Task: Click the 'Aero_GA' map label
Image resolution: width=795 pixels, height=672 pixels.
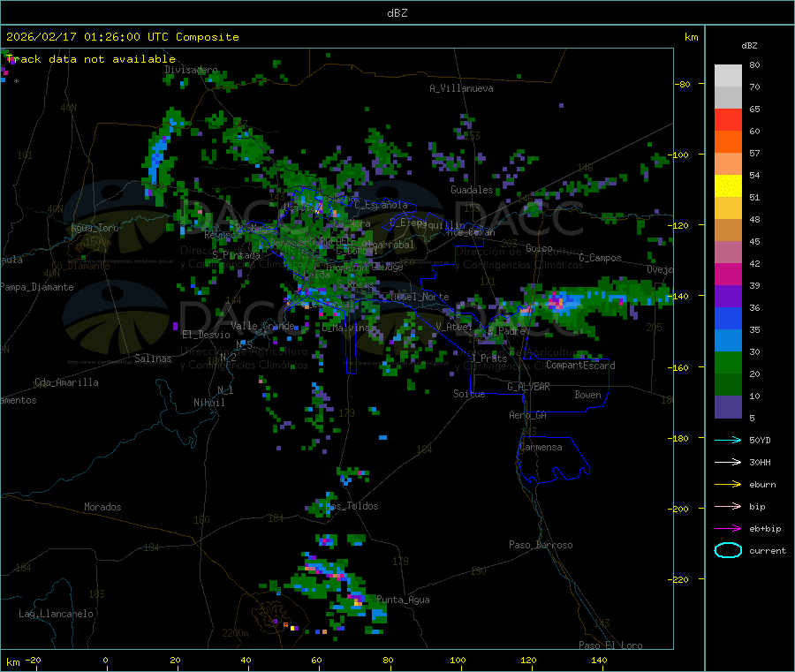Action: click(528, 415)
